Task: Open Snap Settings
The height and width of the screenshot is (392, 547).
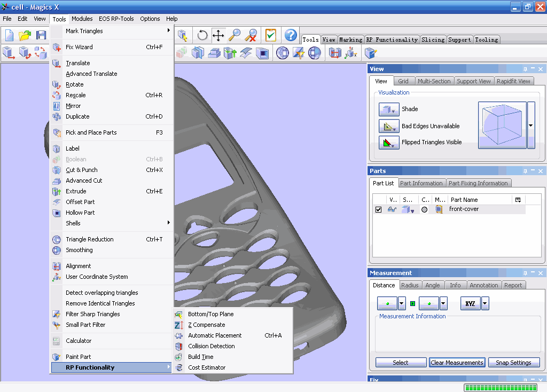Action: tap(514, 363)
